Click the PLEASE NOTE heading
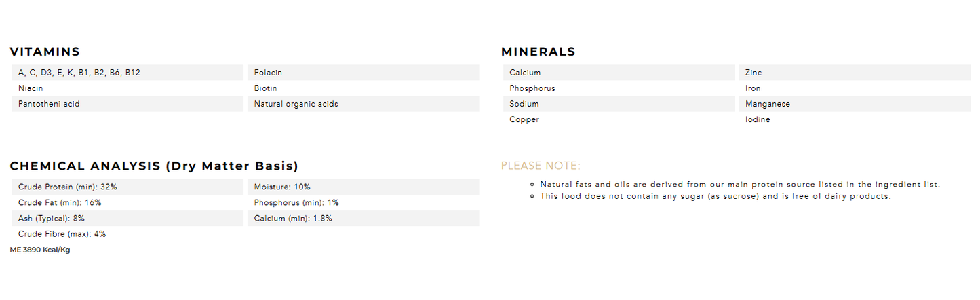Viewport: 980px width, 300px height. tap(541, 166)
